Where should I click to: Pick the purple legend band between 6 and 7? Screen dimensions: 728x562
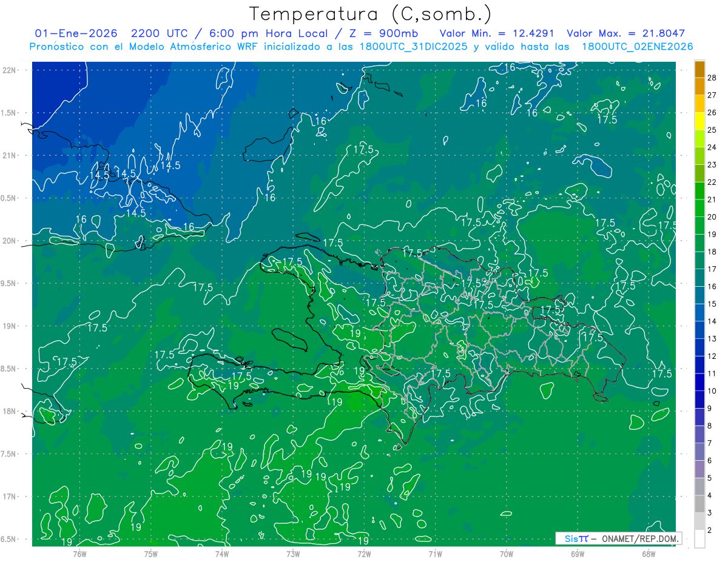tap(699, 452)
